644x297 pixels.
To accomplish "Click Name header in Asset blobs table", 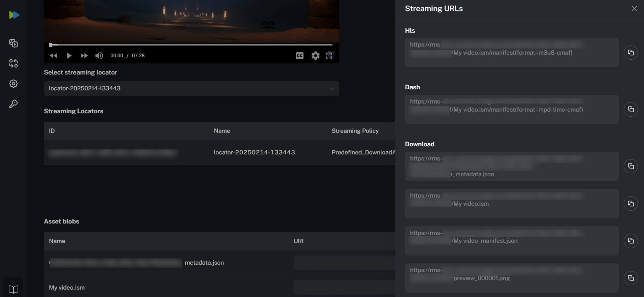I will pyautogui.click(x=57, y=241).
